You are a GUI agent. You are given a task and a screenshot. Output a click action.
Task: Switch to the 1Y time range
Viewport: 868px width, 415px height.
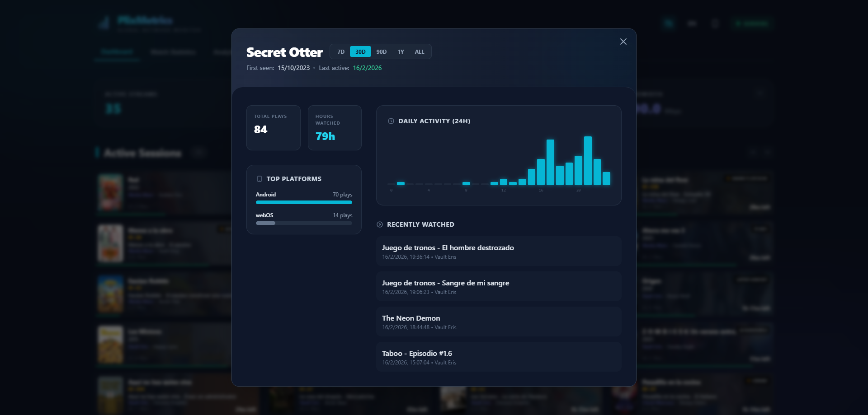tap(401, 52)
